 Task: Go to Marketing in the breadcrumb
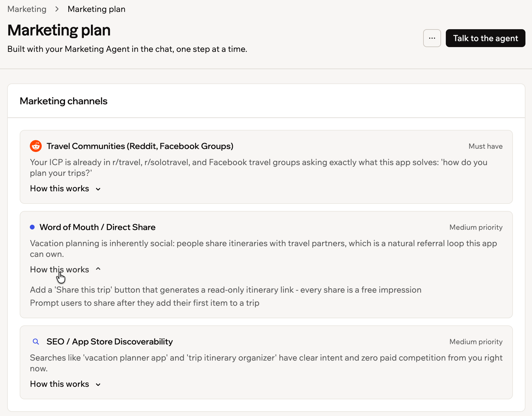(x=27, y=9)
